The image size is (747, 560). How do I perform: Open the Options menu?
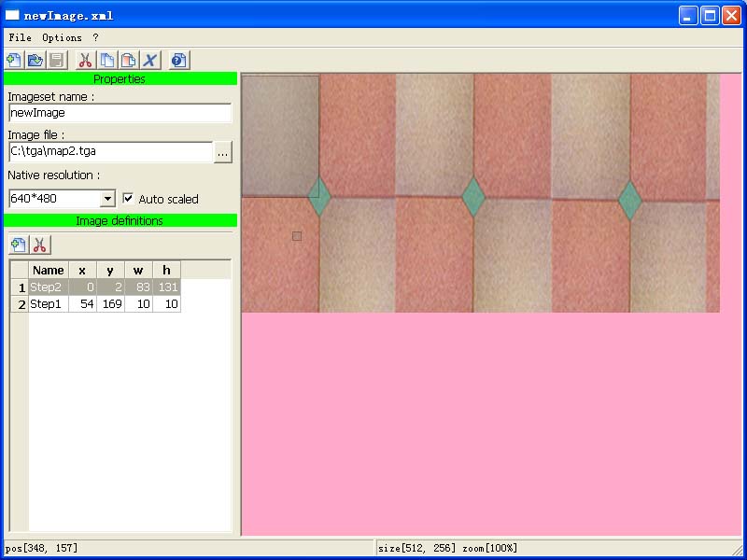click(x=62, y=38)
